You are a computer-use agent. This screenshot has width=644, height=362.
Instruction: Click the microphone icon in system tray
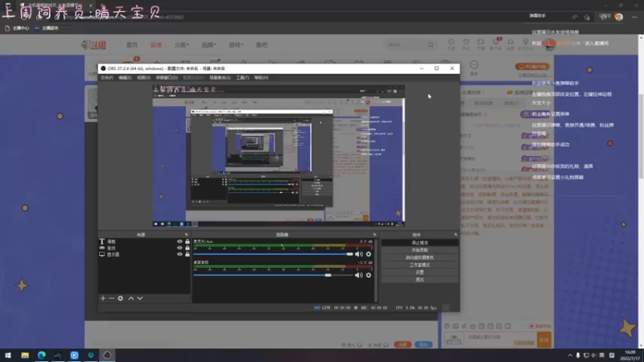pyautogui.click(x=578, y=355)
